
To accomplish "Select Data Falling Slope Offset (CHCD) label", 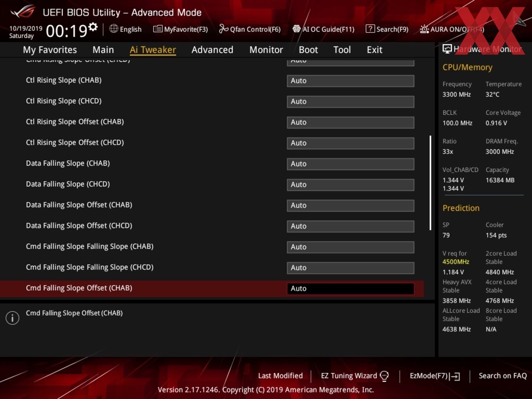I will coord(79,225).
